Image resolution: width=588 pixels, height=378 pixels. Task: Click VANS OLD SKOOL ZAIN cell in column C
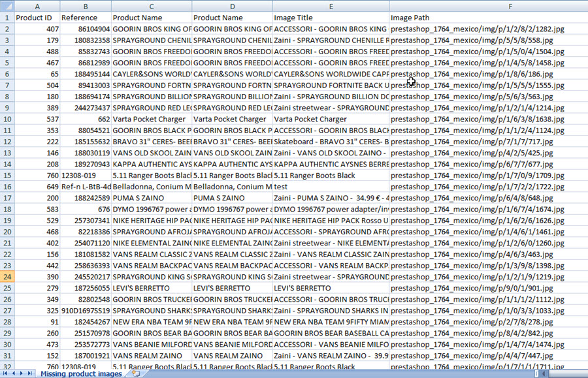[152, 153]
